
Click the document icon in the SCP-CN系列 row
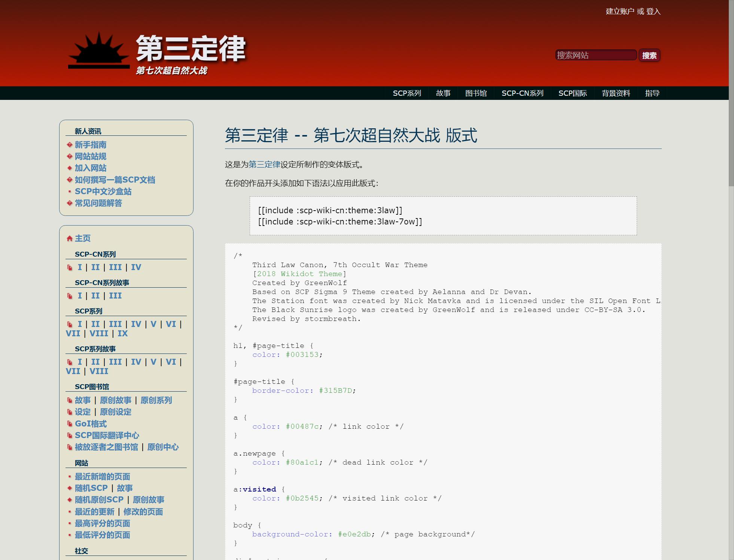[70, 267]
